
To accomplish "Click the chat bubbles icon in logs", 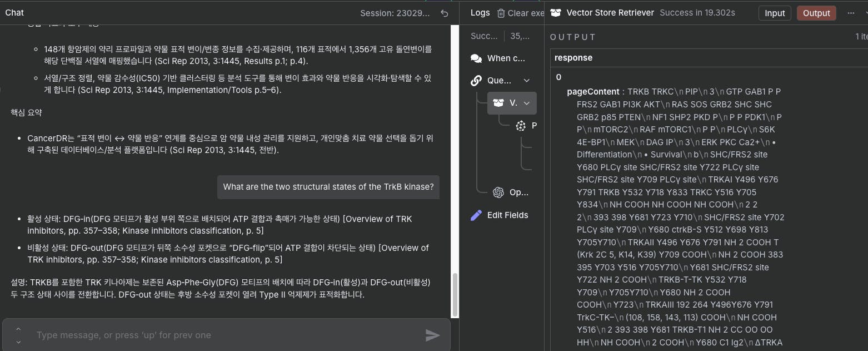I will (x=476, y=58).
